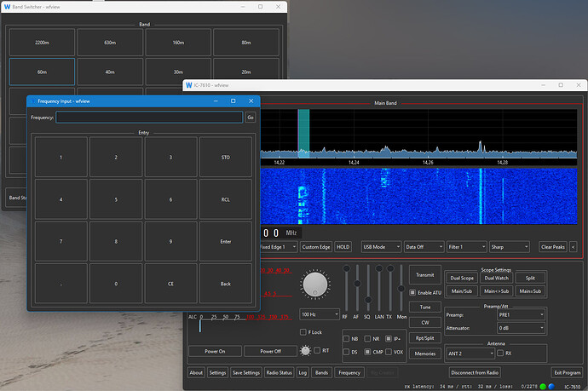
Task: Open Settings in the IC-7610 window
Action: (x=217, y=372)
